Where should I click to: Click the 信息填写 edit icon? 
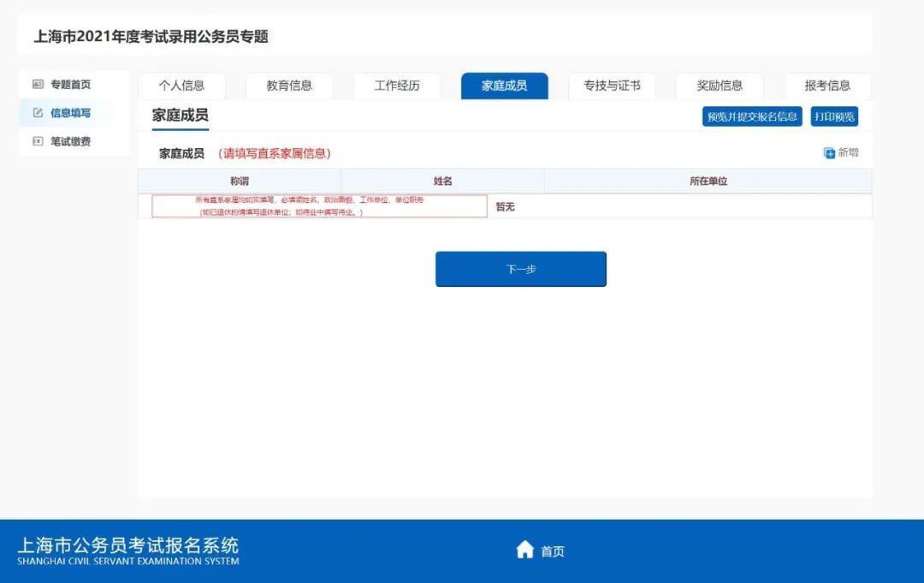(x=37, y=113)
